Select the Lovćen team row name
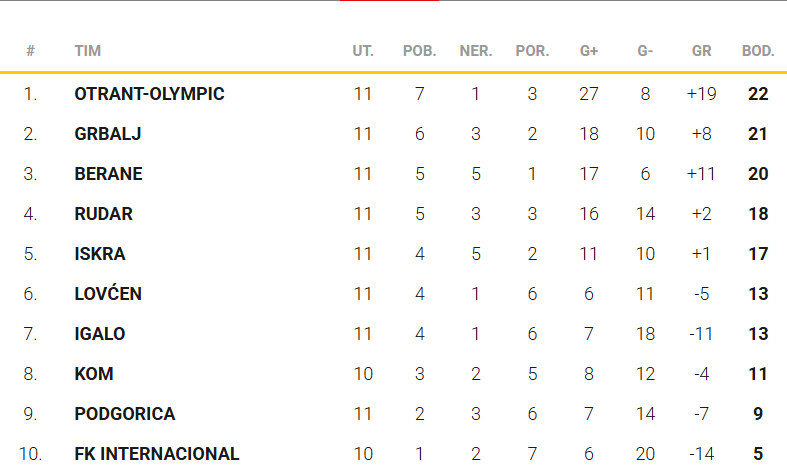Screen dimensions: 787x473 (x=108, y=294)
